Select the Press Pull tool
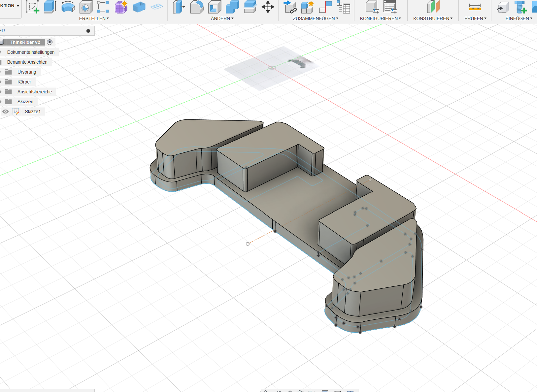 point(179,7)
